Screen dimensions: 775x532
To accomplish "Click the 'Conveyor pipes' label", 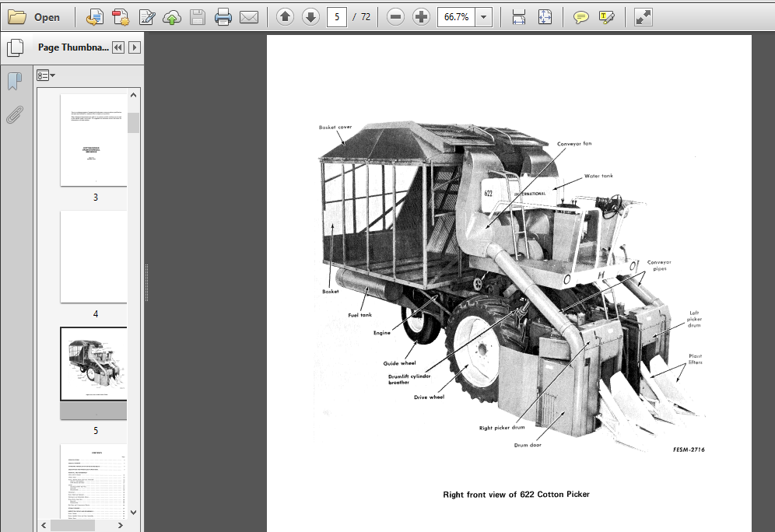I will pos(659,266).
